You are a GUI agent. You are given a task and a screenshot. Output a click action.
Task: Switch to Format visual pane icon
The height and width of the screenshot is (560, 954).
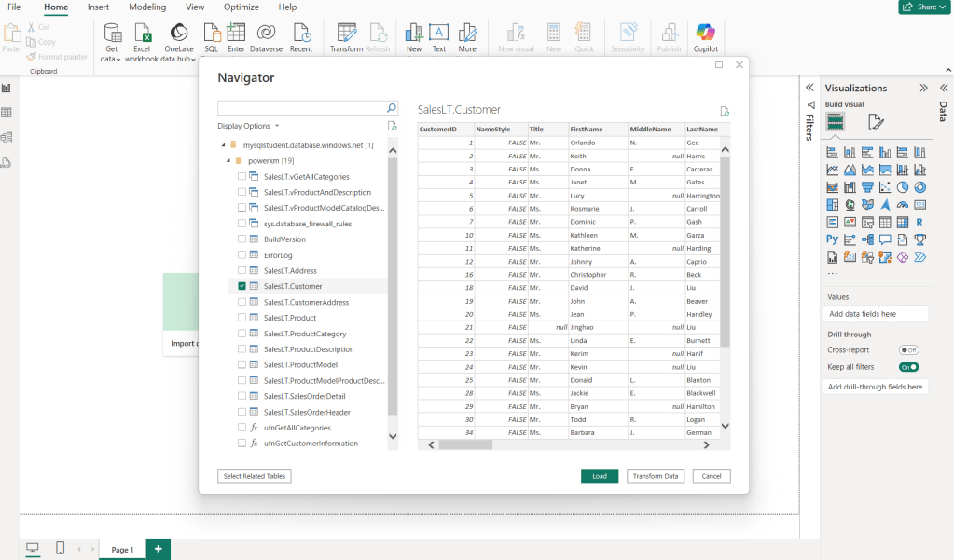tap(875, 122)
